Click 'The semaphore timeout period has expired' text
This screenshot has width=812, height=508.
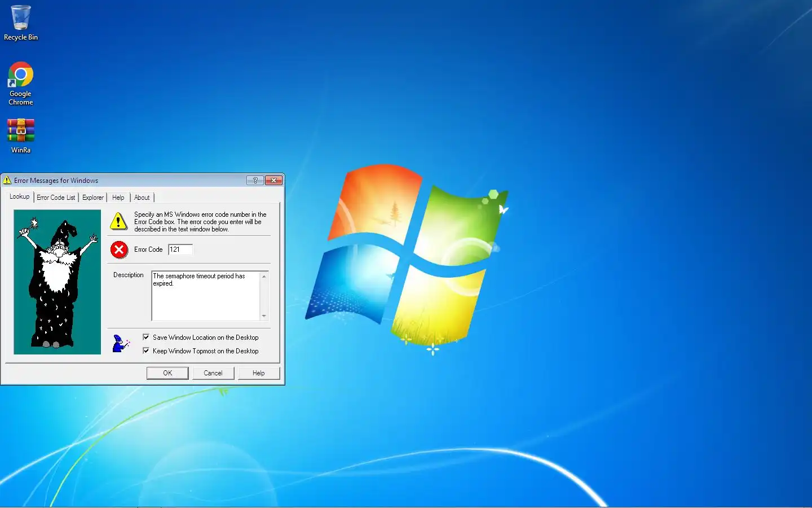point(199,280)
